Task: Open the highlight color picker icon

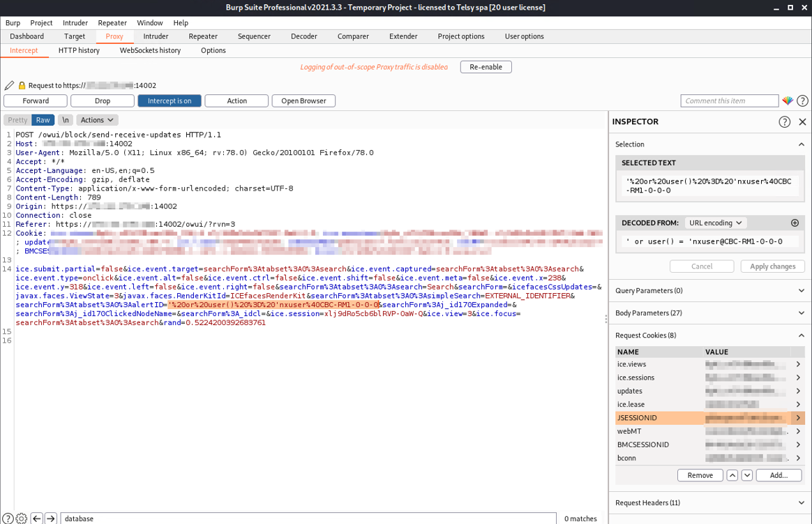Action: [x=788, y=101]
